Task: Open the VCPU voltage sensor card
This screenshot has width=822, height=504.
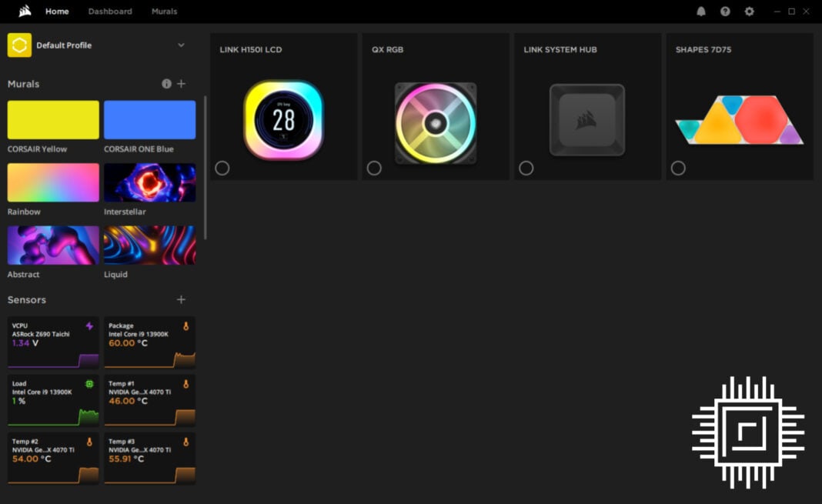Action: (53, 342)
